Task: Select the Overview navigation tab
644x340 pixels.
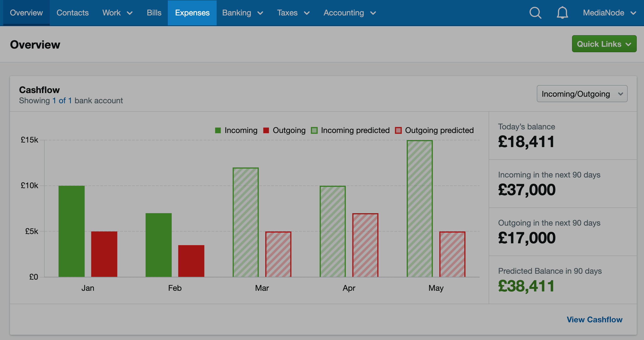Action: coord(26,13)
